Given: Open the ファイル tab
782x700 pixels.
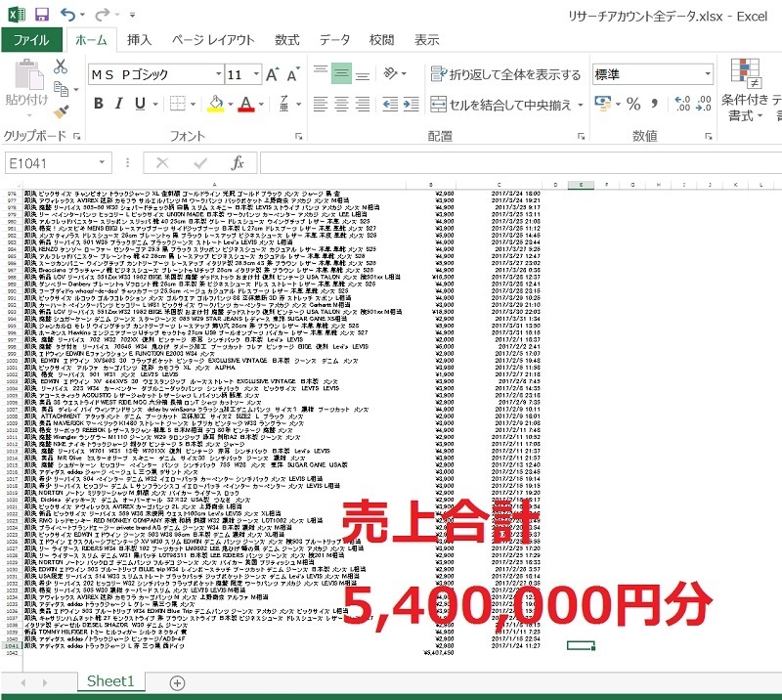Looking at the screenshot, I should click(31, 39).
